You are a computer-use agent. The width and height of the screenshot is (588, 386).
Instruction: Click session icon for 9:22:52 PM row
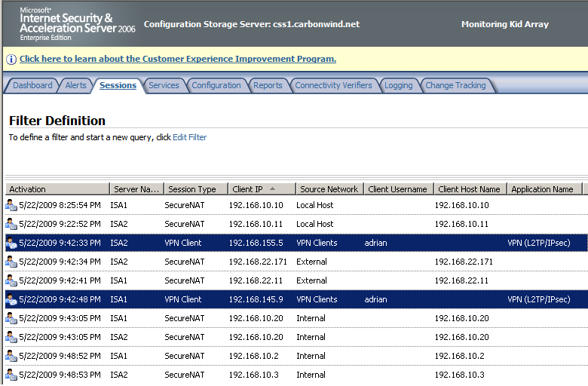click(x=11, y=224)
